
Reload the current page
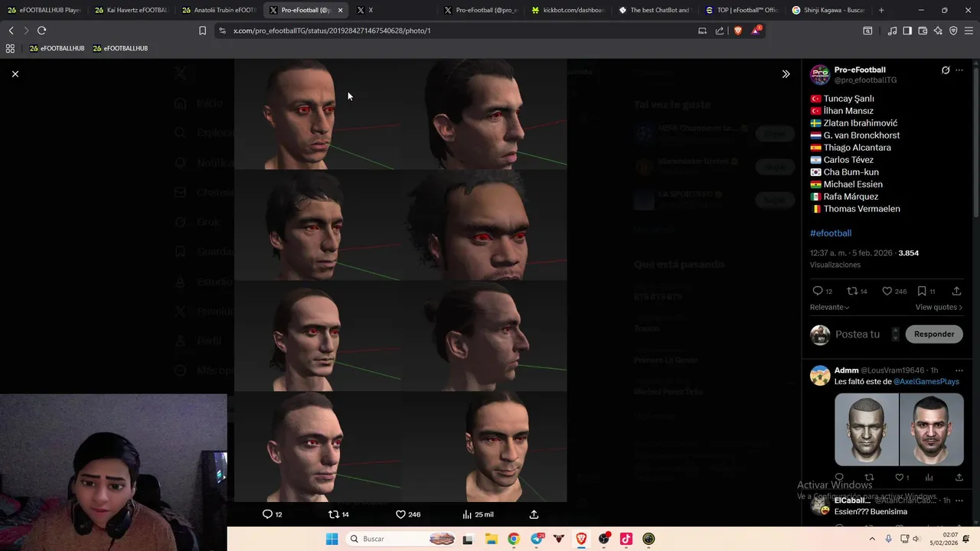coord(41,31)
